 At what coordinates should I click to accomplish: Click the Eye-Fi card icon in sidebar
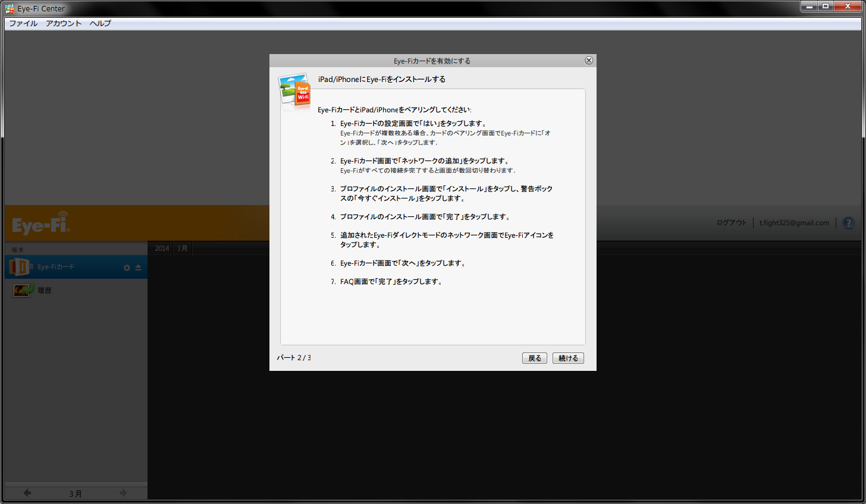(20, 267)
